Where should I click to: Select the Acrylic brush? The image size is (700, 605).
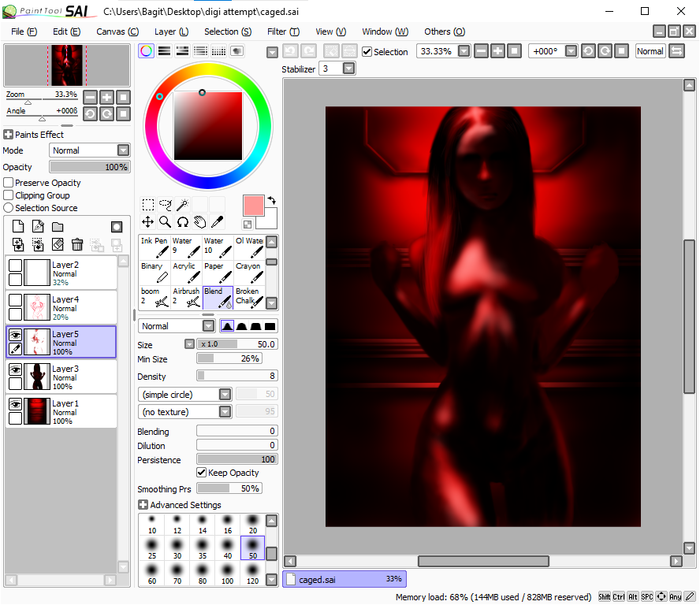[x=186, y=273]
